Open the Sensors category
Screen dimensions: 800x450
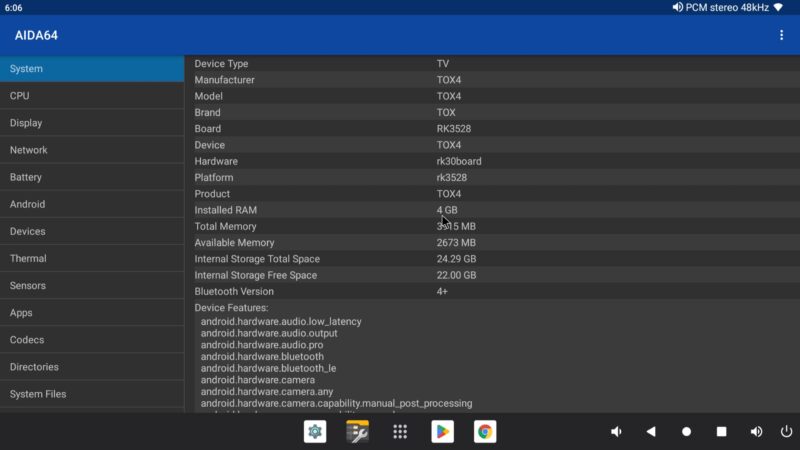click(92, 285)
